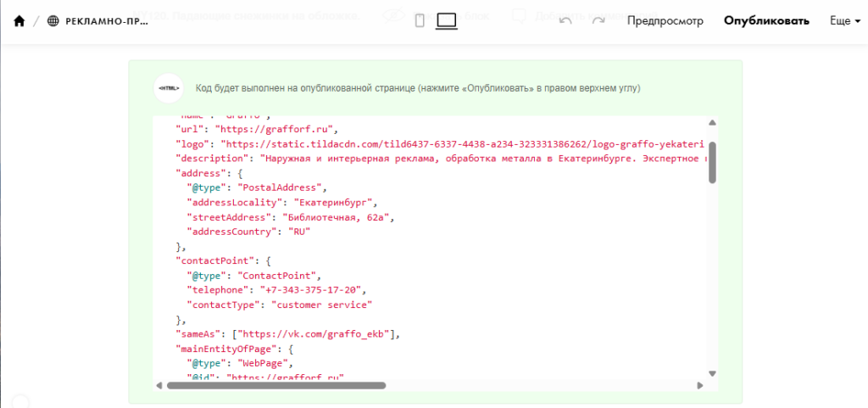The image size is (868, 408).
Task: Expand the Еще dropdown menu
Action: (x=845, y=21)
